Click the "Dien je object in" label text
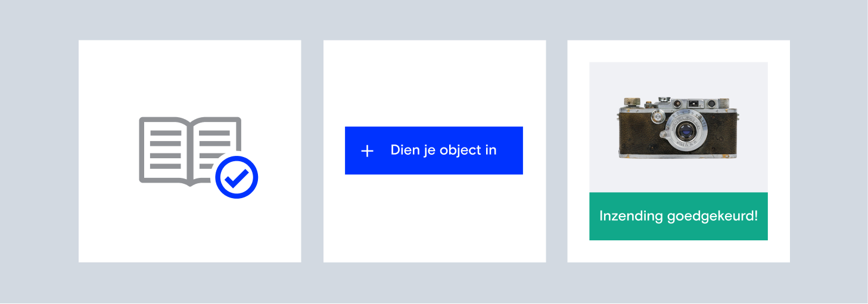 tap(443, 151)
